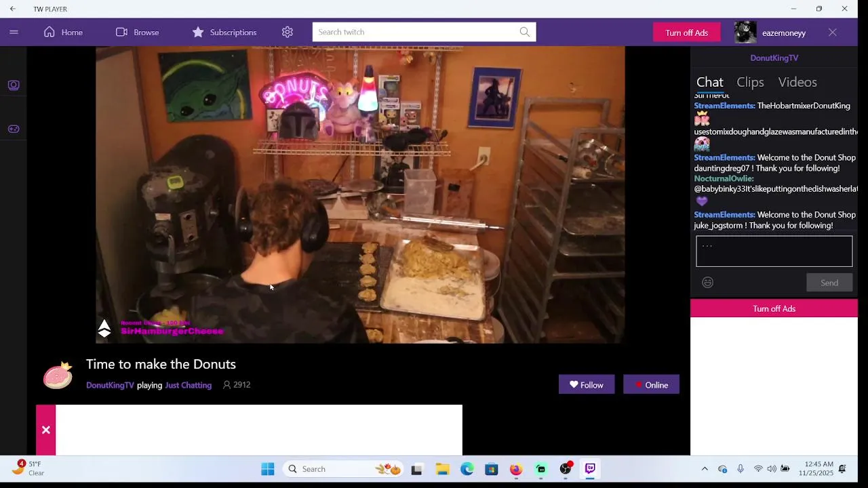This screenshot has width=868, height=488.
Task: Open the weather widget showing 51°F
Action: [x=28, y=468]
